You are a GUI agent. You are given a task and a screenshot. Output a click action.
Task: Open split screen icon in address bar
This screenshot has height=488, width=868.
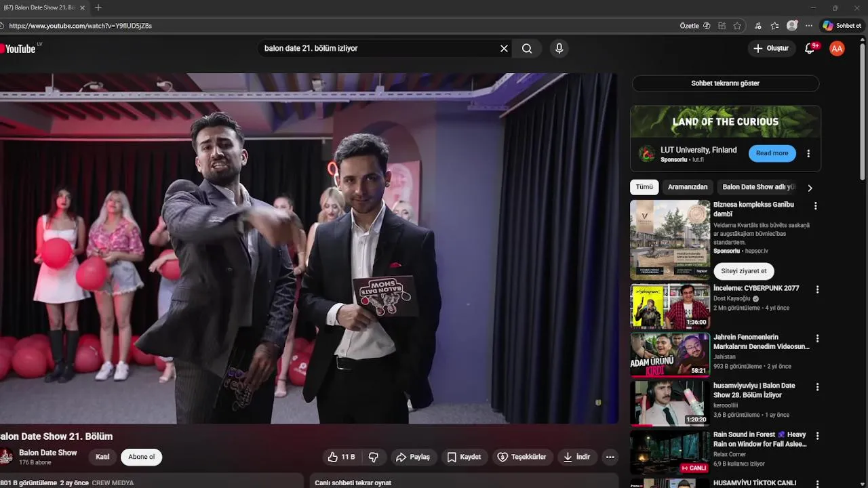coord(722,26)
